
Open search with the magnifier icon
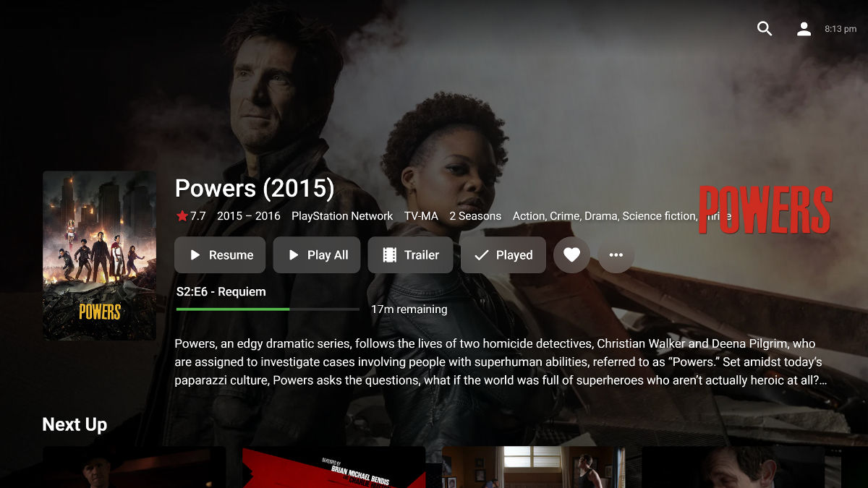pyautogui.click(x=765, y=29)
